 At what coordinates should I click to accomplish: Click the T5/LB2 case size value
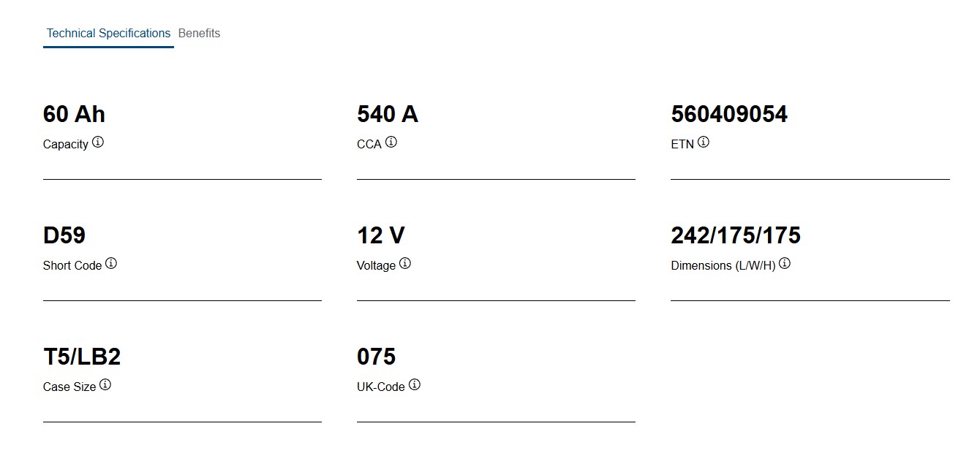click(82, 357)
